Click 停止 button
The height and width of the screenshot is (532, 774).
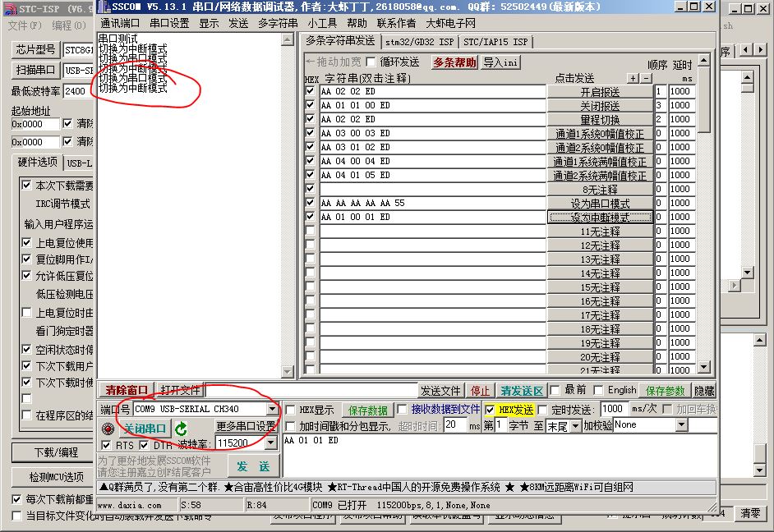pyautogui.click(x=480, y=391)
